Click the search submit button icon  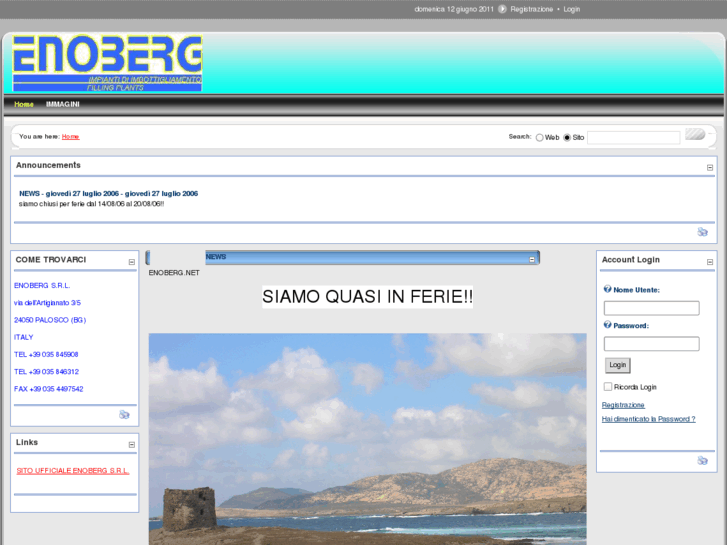tap(695, 135)
